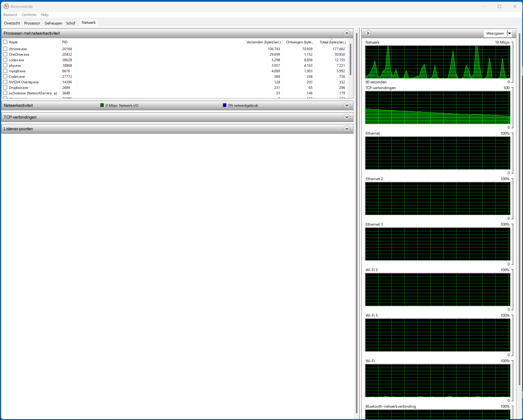Switch to the Overzicht tab

12,23
